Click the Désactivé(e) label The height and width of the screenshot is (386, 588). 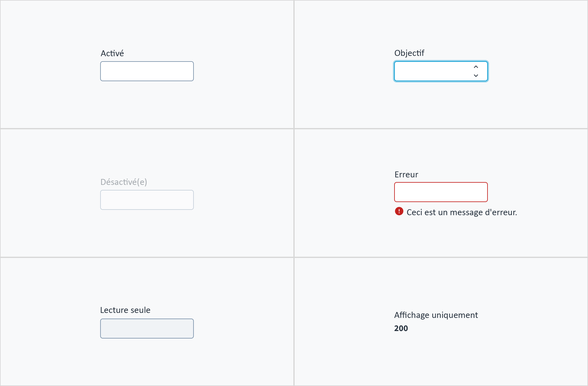click(x=124, y=182)
